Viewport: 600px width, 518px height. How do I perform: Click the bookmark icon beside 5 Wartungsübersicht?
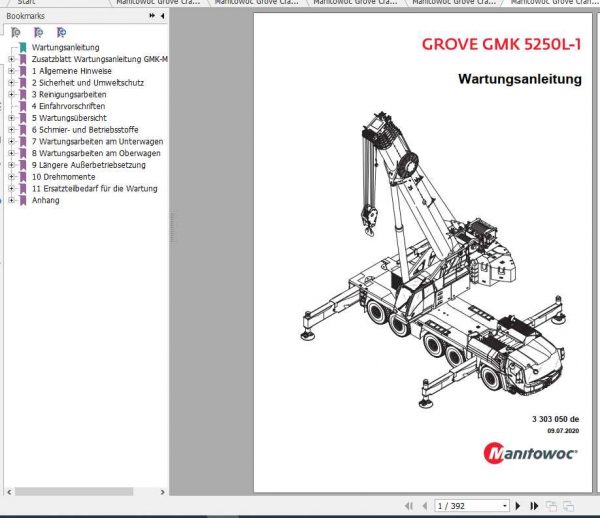(x=23, y=118)
